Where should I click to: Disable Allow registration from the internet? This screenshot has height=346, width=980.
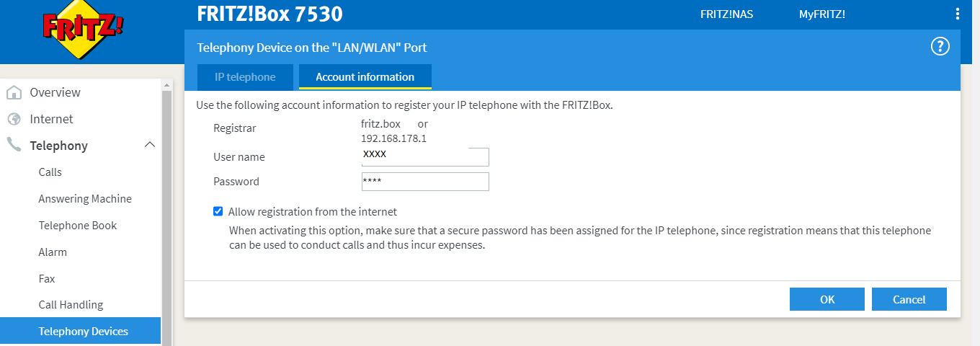pos(218,212)
